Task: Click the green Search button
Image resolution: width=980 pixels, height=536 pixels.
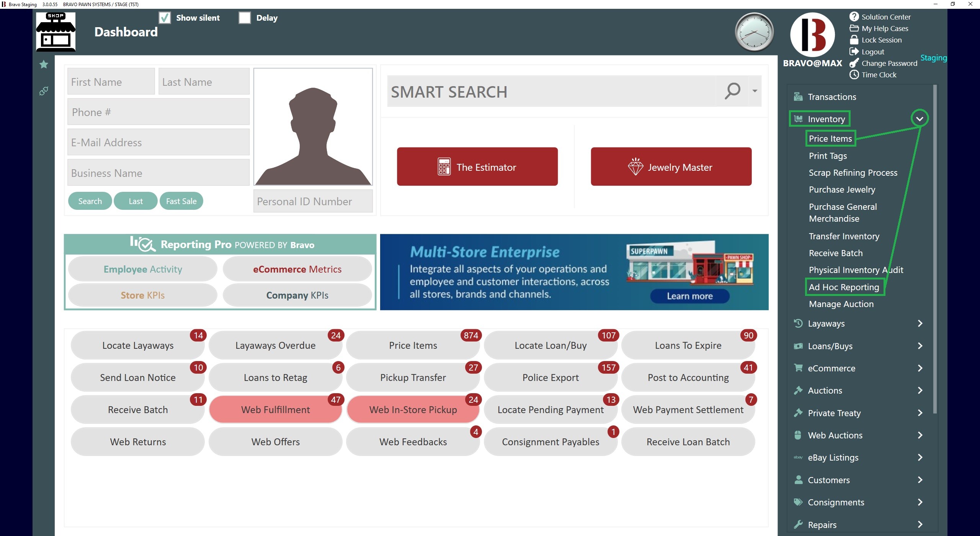Action: [90, 201]
